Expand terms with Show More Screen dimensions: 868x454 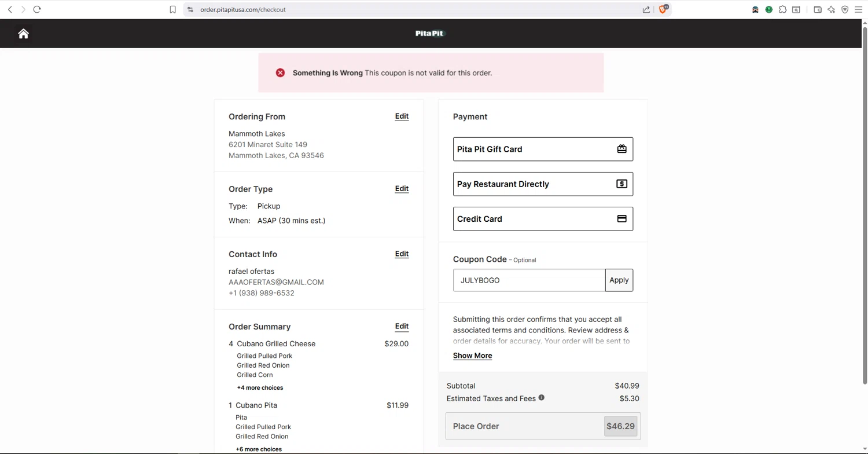pos(472,356)
